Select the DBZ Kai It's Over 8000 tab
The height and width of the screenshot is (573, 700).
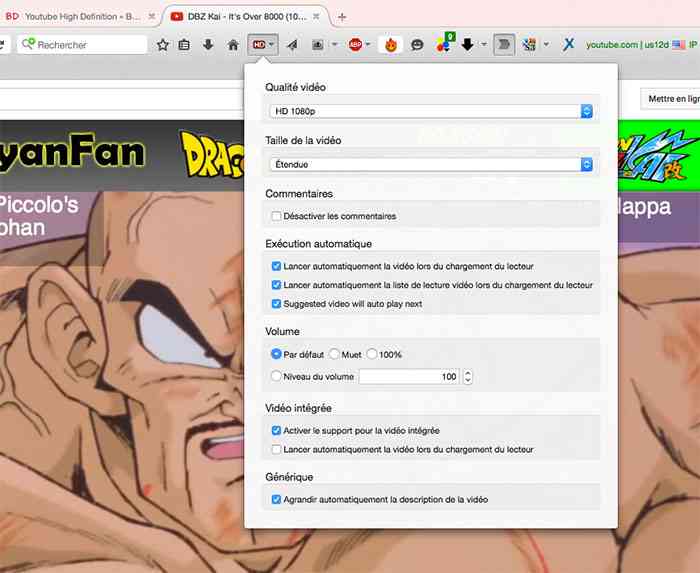pos(246,17)
